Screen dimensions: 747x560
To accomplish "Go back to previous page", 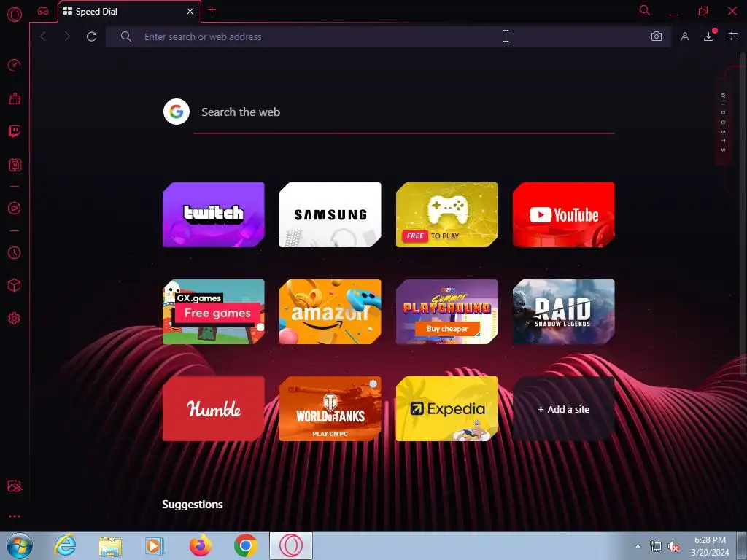I will (43, 36).
